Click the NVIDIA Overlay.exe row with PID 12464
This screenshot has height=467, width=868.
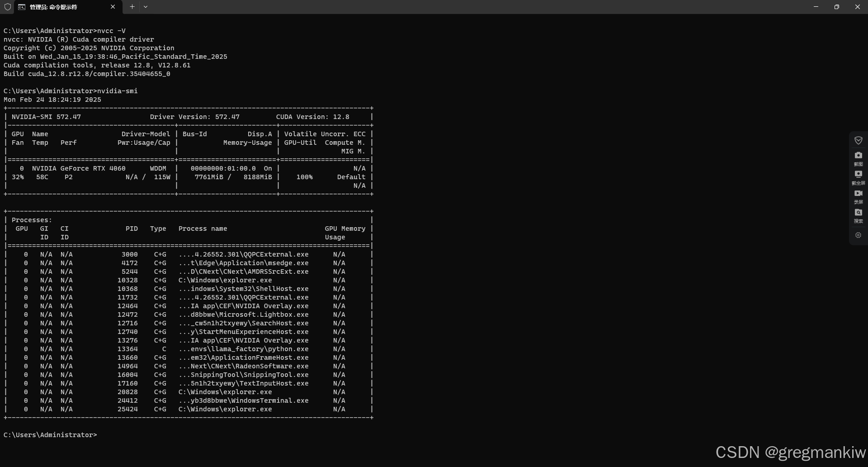(x=189, y=306)
